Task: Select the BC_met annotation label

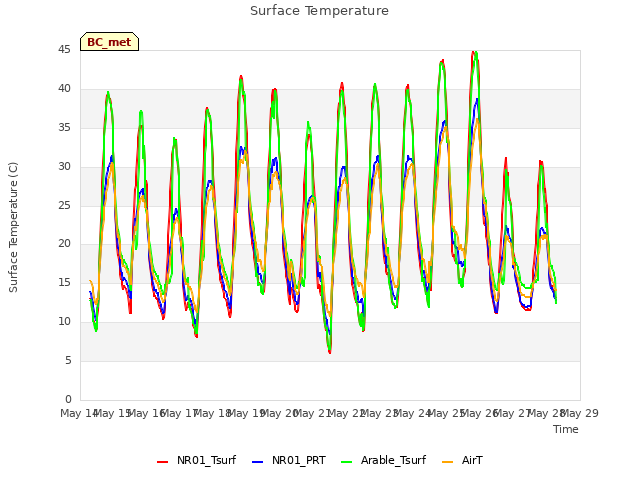Action: click(x=109, y=42)
